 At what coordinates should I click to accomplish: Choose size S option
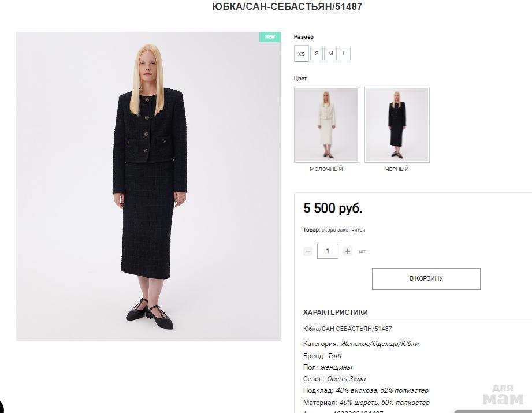click(317, 54)
